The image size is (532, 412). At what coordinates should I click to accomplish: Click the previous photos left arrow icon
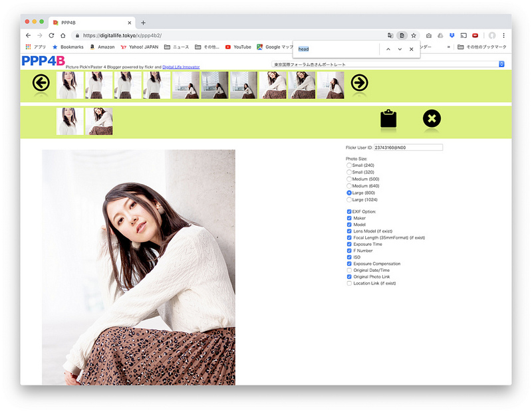[x=41, y=83]
